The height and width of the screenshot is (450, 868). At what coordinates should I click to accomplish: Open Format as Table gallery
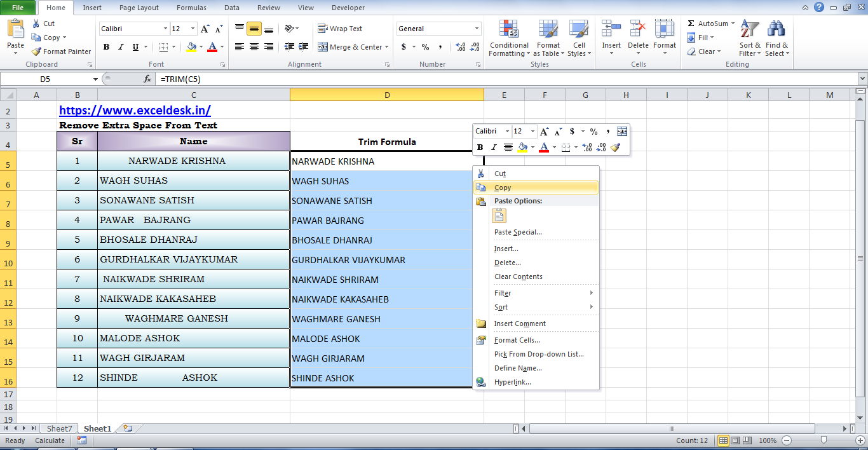547,38
